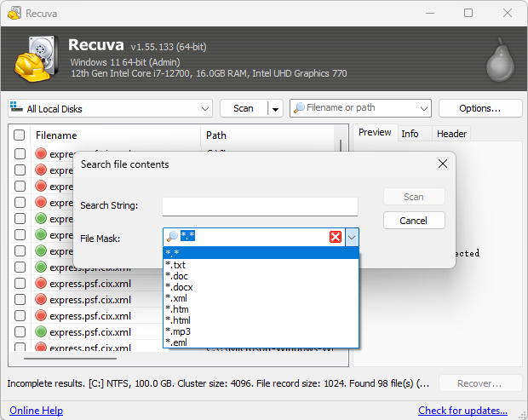Viewport: 528px width, 420px height.
Task: Click the main Scan button
Action: coord(244,108)
